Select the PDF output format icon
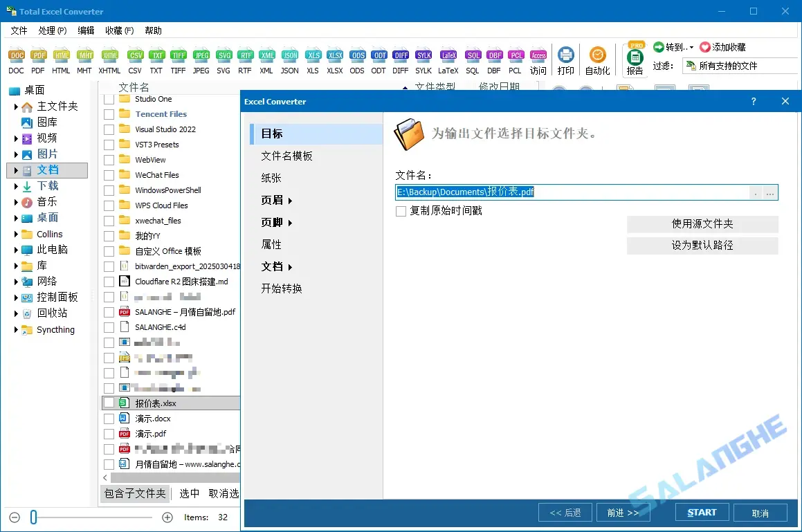The image size is (802, 532). tap(39, 55)
